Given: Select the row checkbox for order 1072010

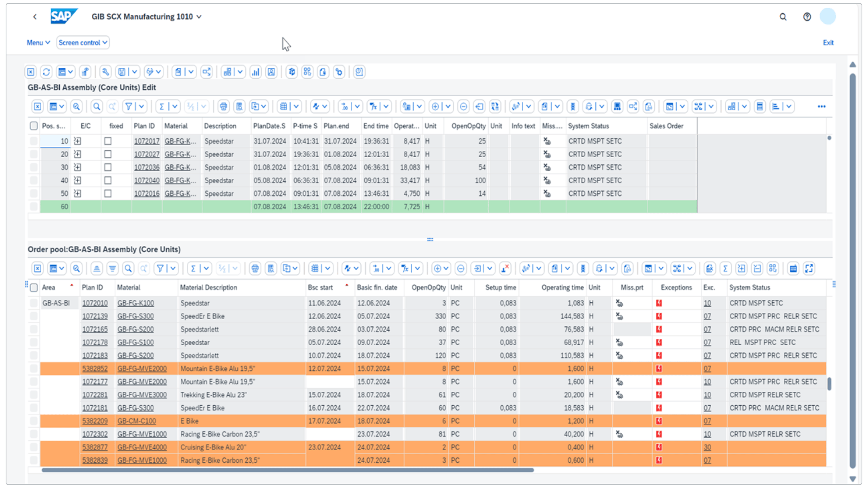Looking at the screenshot, I should [x=33, y=303].
